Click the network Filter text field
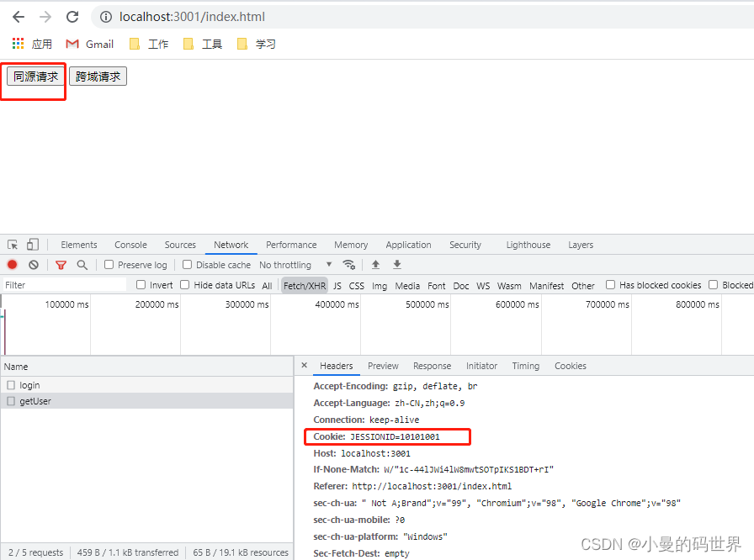This screenshot has height=560, width=754. (x=63, y=285)
